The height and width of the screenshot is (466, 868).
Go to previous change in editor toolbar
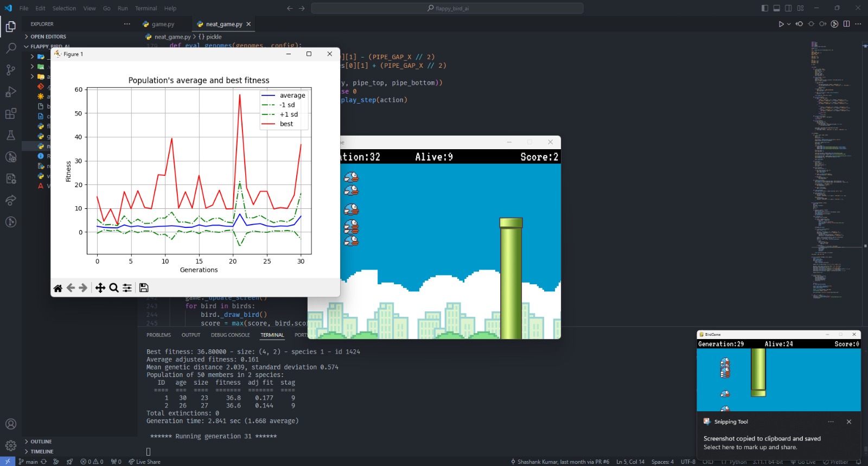799,24
